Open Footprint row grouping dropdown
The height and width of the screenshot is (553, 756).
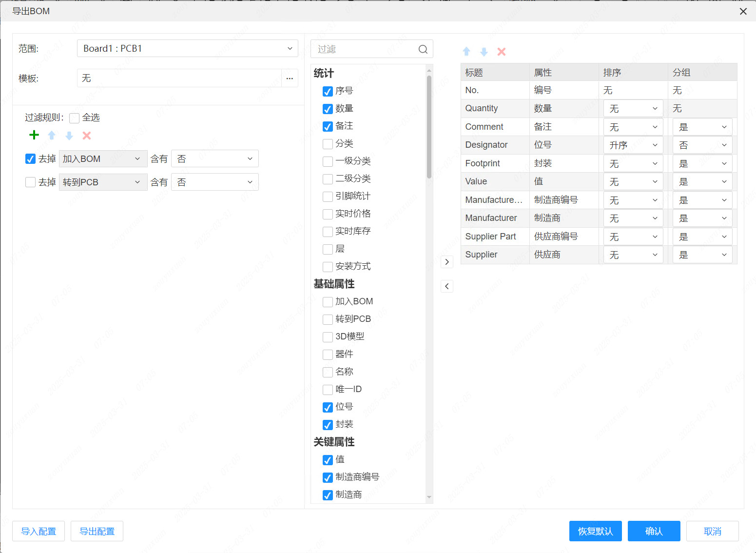[702, 164]
